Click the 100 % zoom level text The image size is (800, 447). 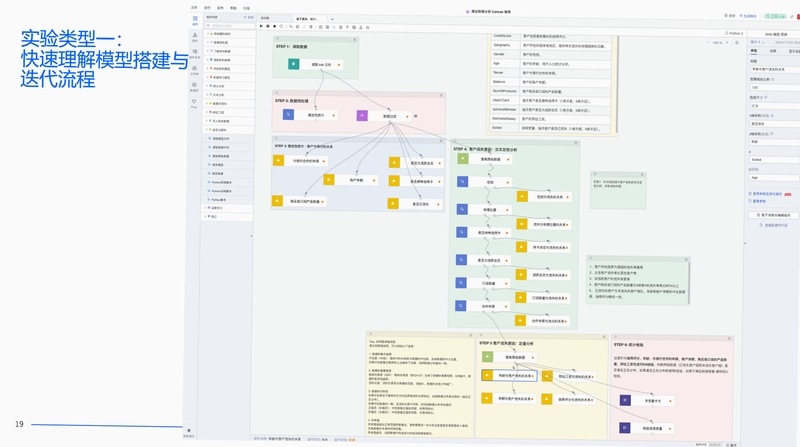(x=717, y=43)
